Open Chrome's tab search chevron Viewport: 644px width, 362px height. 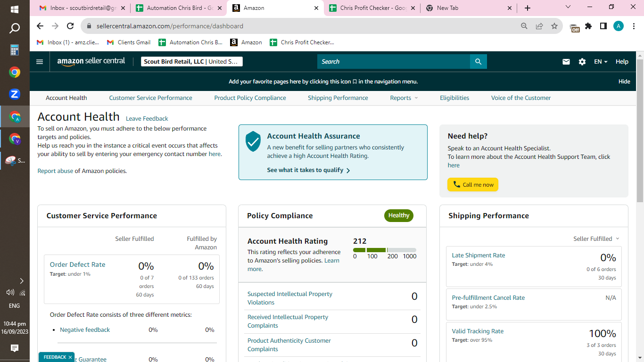(x=568, y=7)
